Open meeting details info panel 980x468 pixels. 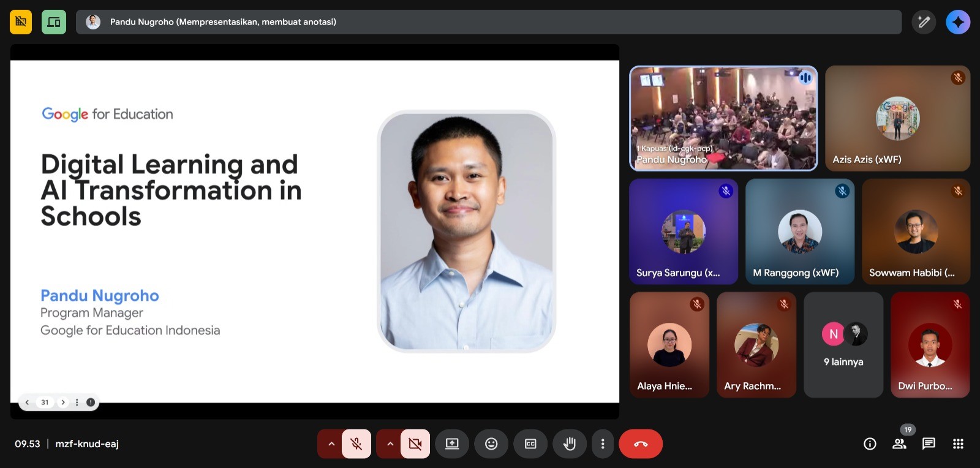(x=870, y=444)
